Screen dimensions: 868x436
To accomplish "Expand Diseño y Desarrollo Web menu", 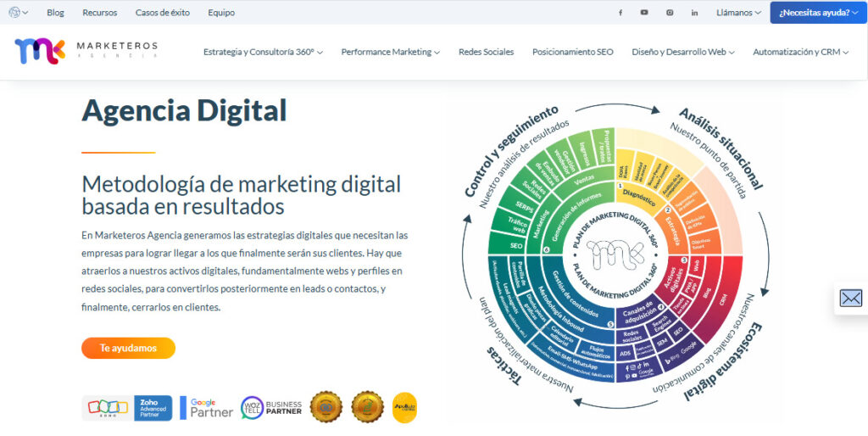I will [683, 52].
